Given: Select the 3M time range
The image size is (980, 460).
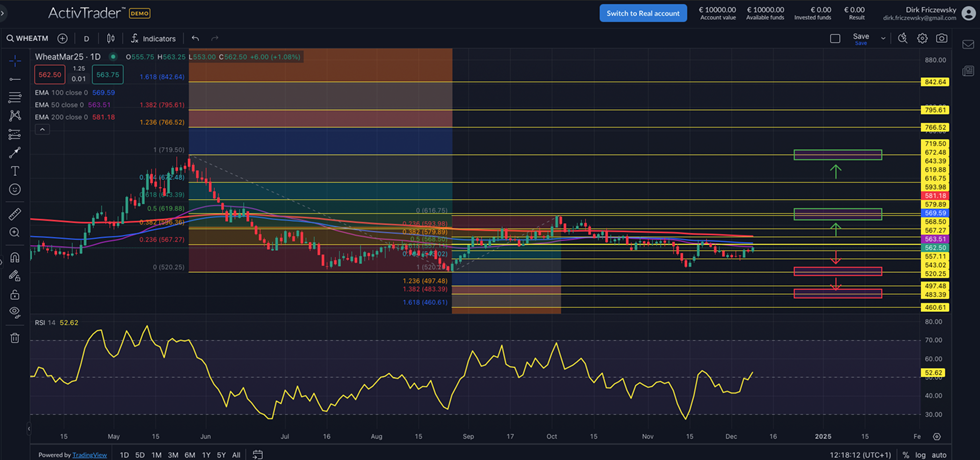Looking at the screenshot, I should 173,454.
